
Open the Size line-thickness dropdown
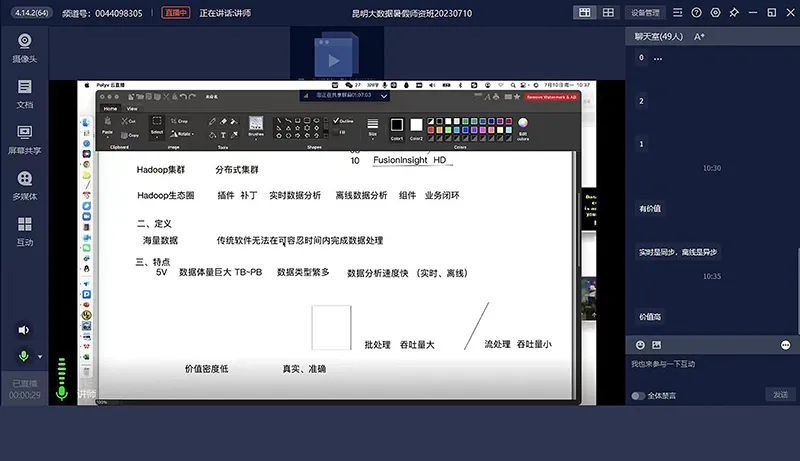pos(373,127)
